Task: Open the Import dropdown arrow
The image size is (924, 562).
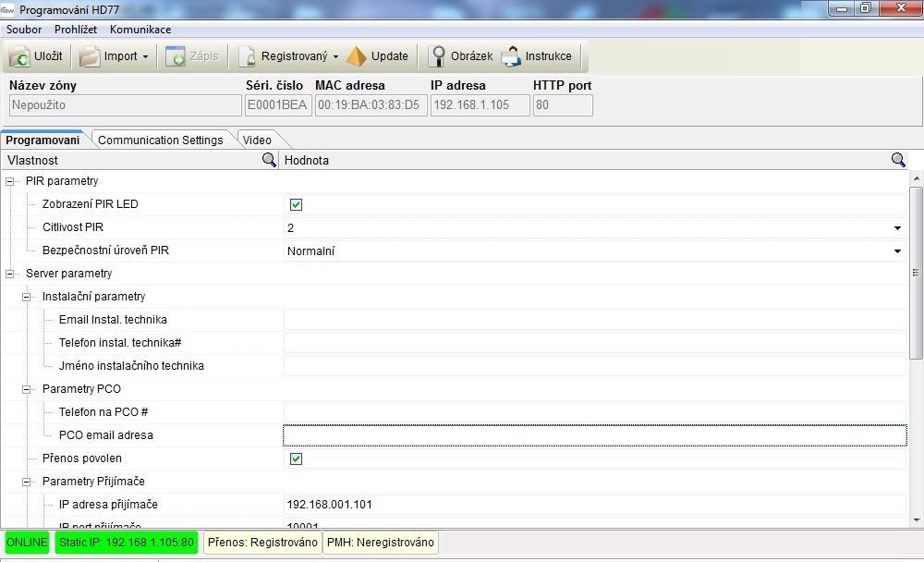Action: click(146, 57)
